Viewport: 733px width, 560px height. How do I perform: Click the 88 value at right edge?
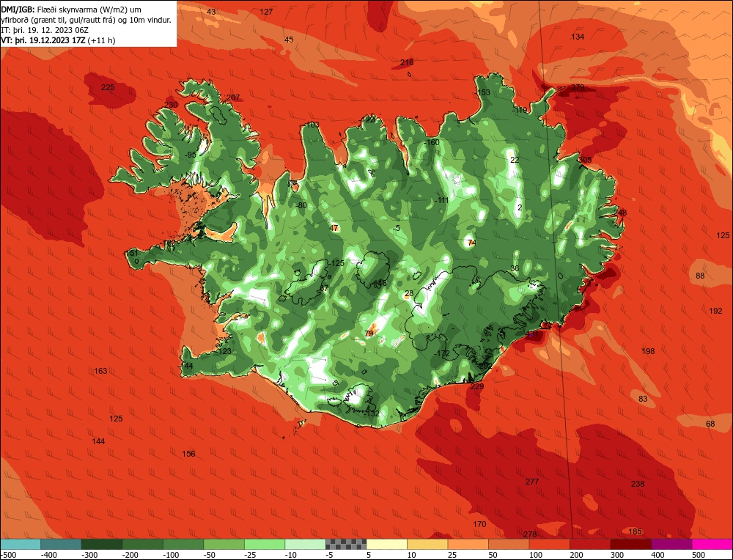click(x=700, y=276)
